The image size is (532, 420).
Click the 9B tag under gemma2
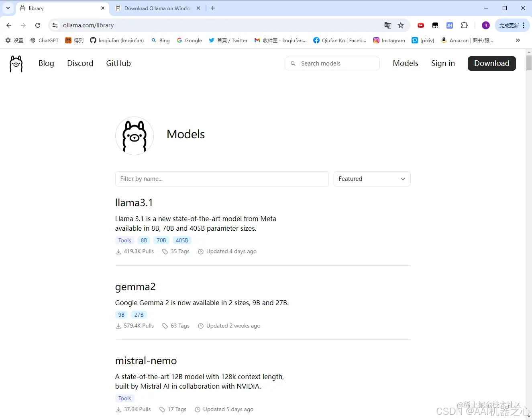[x=122, y=315]
